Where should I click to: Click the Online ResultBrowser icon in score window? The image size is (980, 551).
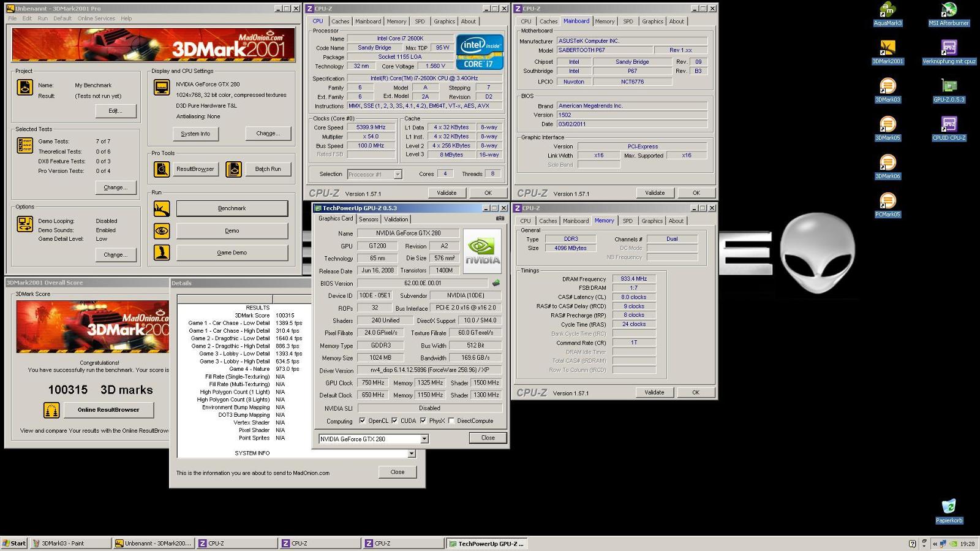pyautogui.click(x=51, y=410)
